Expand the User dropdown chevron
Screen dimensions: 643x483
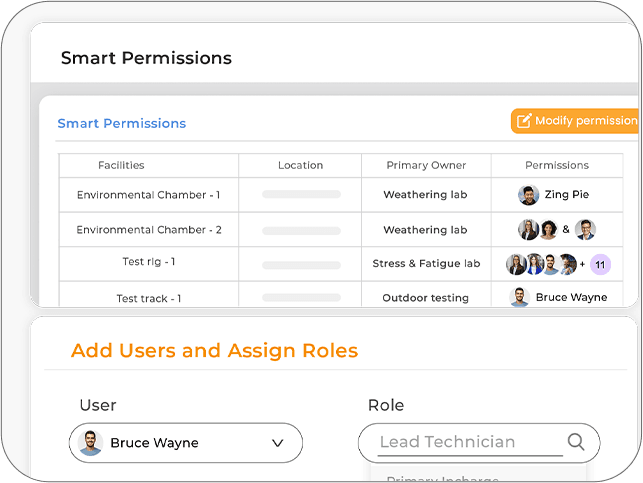[x=278, y=443]
